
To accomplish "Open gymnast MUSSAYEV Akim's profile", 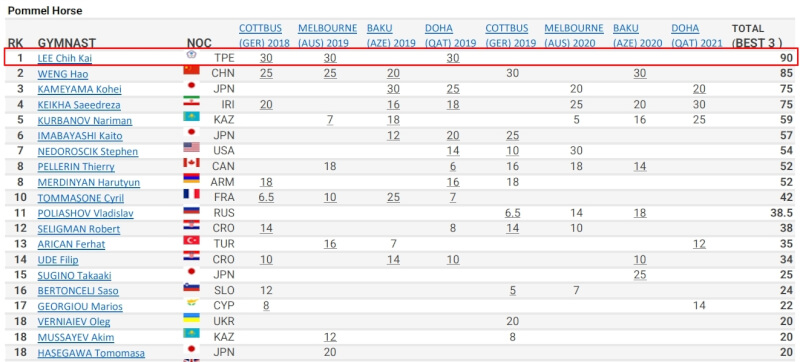I will click(x=76, y=338).
